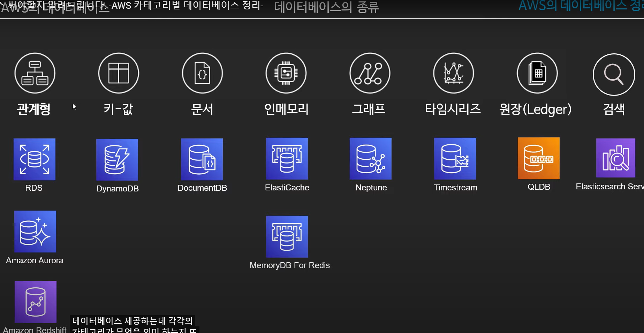The image size is (644, 333).
Task: Select the 인메모리 category label
Action: [286, 109]
